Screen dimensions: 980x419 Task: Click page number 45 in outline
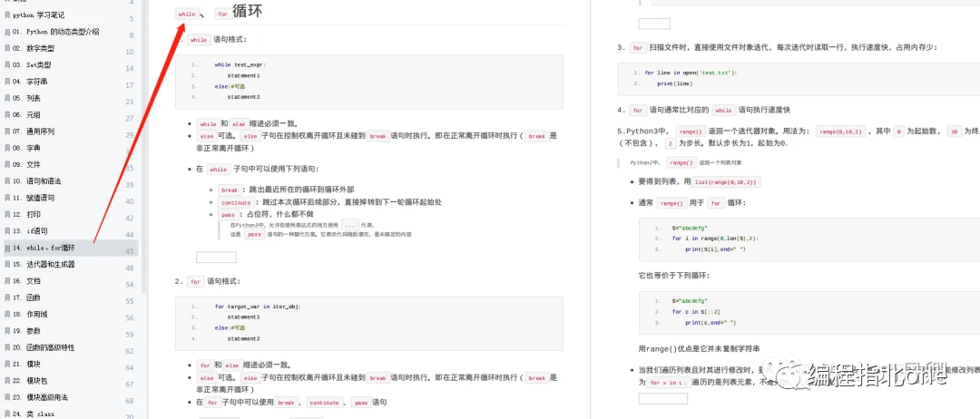tap(130, 251)
